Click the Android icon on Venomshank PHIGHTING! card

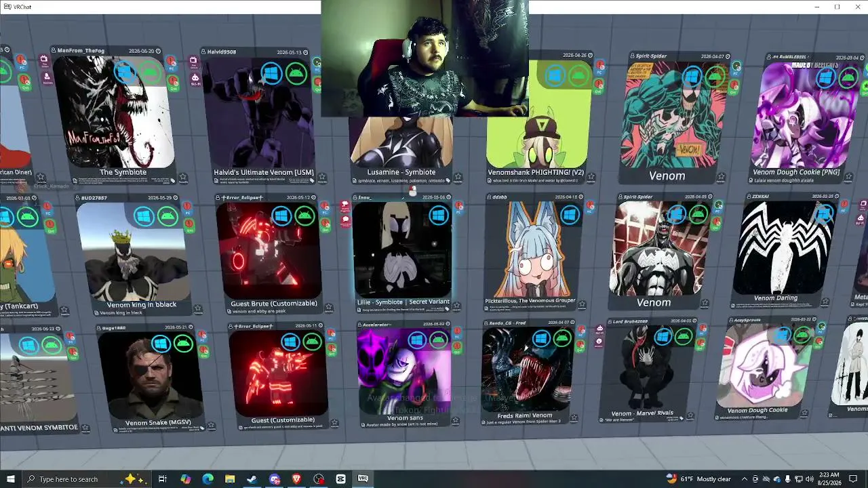click(x=578, y=75)
